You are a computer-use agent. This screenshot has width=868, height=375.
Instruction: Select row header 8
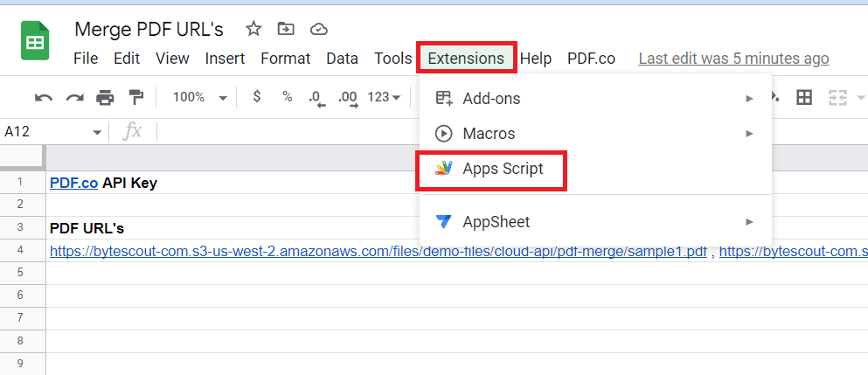tap(21, 341)
